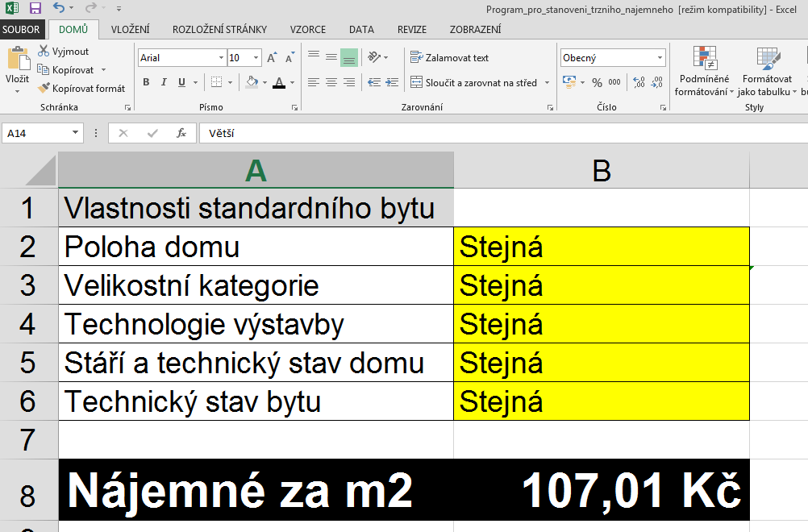Open the Schránka dialog launcher
This screenshot has width=808, height=532.
point(127,108)
